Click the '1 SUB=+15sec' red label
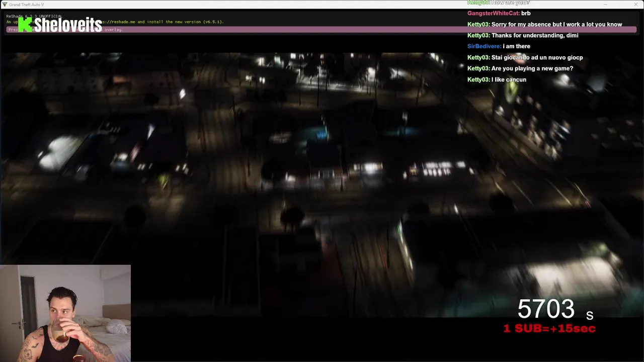 coord(549,328)
